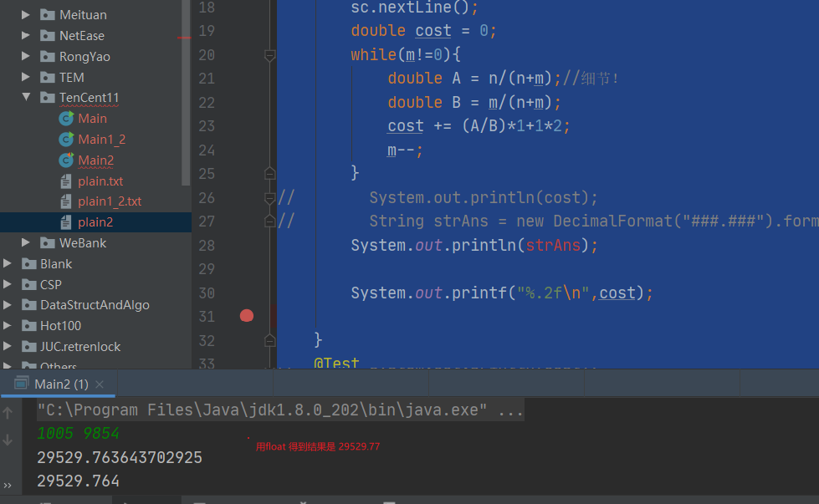This screenshot has width=819, height=504.
Task: Select the JUC.retrenlock folder icon
Action: [x=28, y=346]
